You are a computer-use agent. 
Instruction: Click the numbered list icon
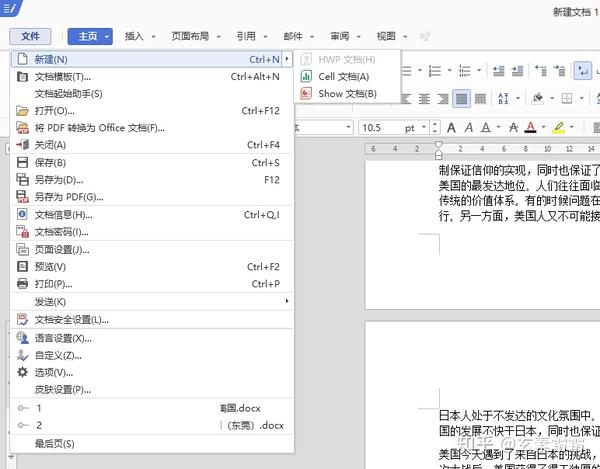point(435,71)
